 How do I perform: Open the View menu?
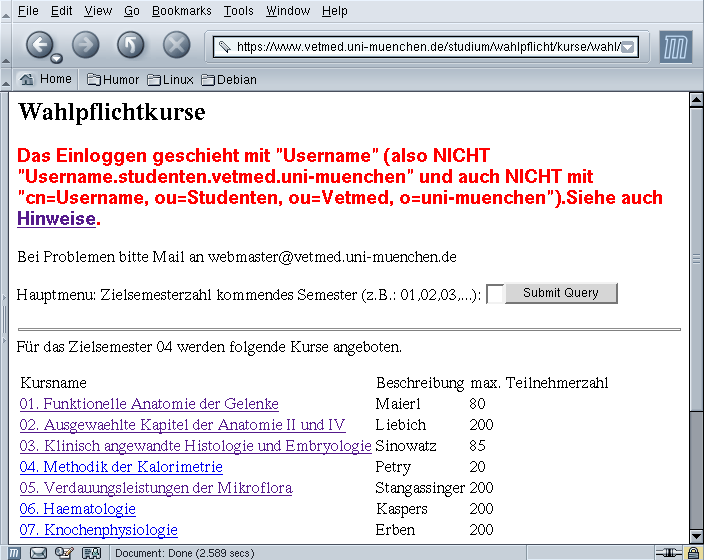[98, 11]
